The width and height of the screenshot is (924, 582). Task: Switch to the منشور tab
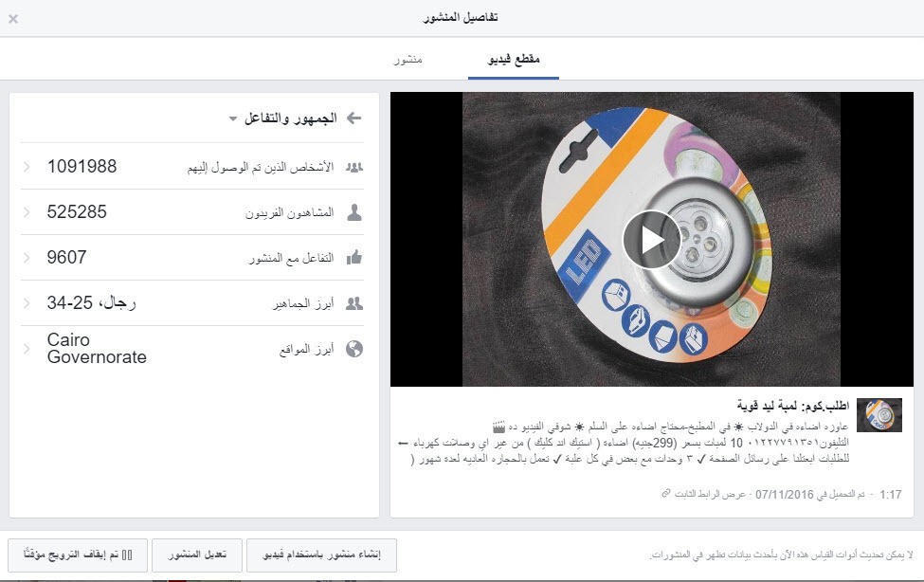pyautogui.click(x=408, y=60)
